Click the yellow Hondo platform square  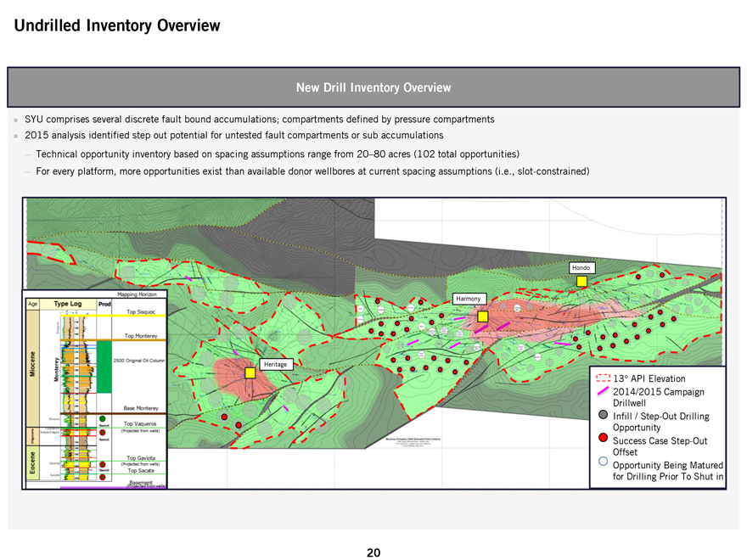coord(581,282)
